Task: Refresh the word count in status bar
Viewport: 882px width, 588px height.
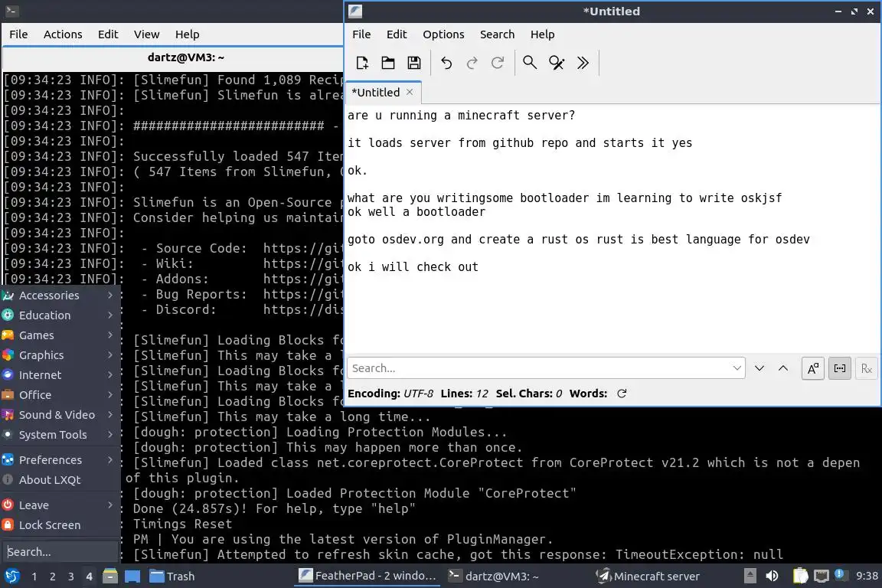Action: [622, 394]
